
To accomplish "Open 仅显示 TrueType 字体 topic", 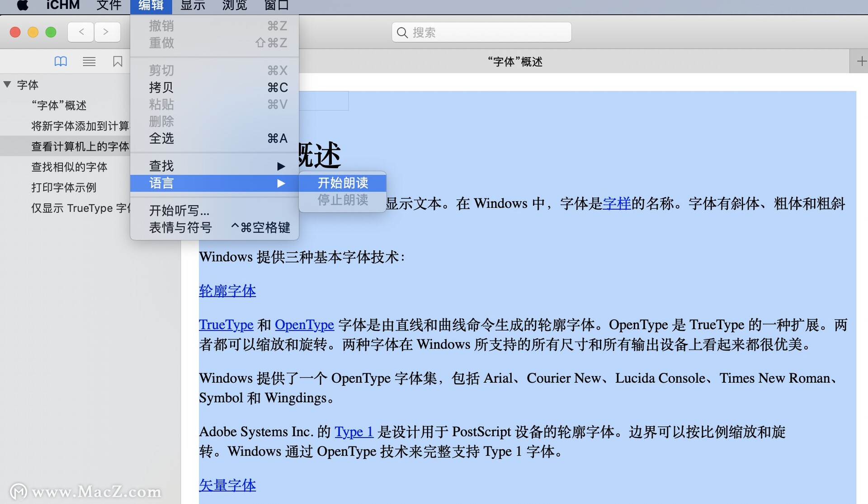I will point(80,208).
